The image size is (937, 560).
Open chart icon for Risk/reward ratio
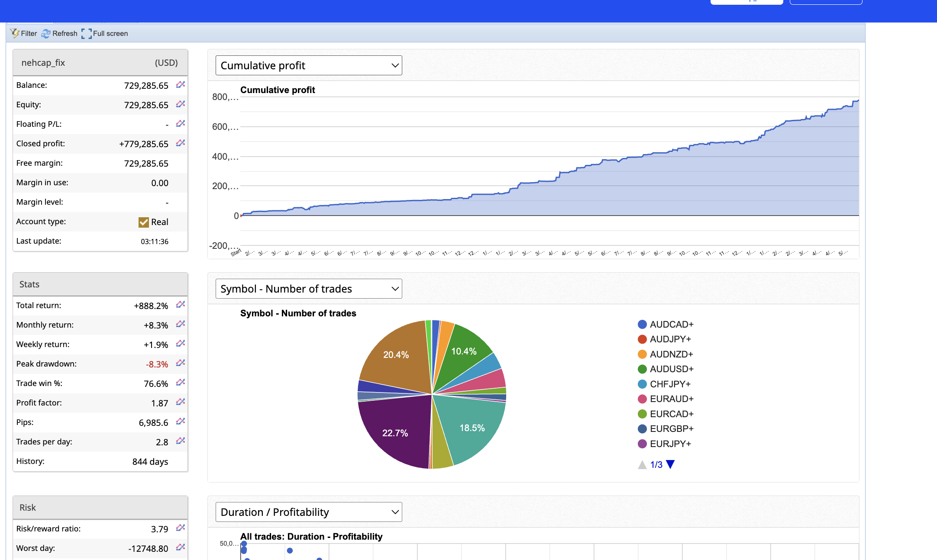pos(181,528)
